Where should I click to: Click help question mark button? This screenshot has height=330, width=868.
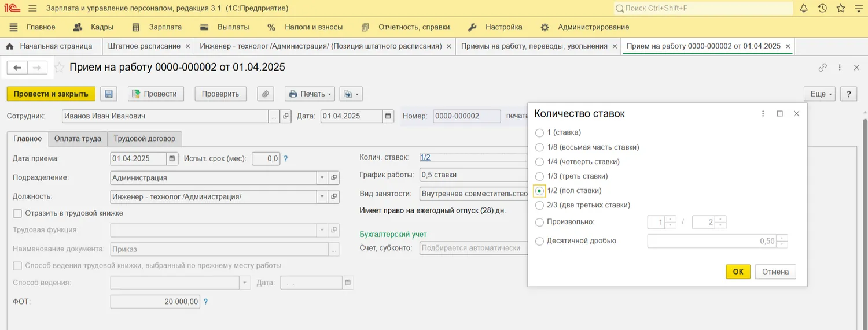(x=848, y=94)
